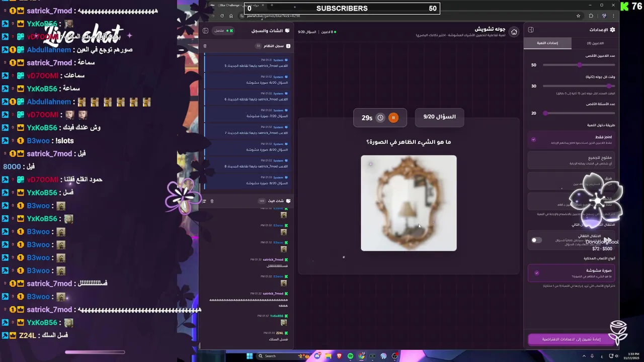Click the السؤال 9/20 question counter

click(x=439, y=117)
